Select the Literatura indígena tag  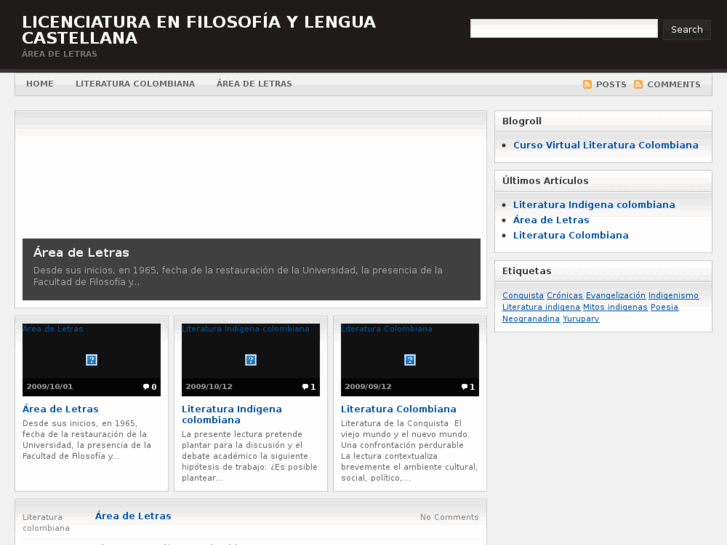(541, 307)
